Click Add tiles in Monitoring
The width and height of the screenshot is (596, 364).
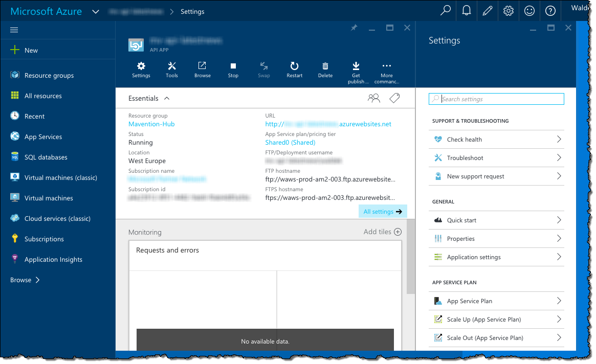382,232
